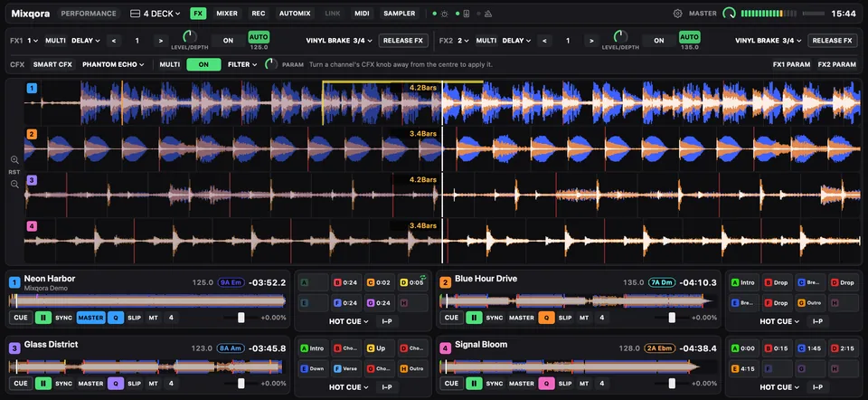Trigger hot cue G Outro on deck 2
Image resolution: width=868 pixels, height=400 pixels.
click(810, 303)
